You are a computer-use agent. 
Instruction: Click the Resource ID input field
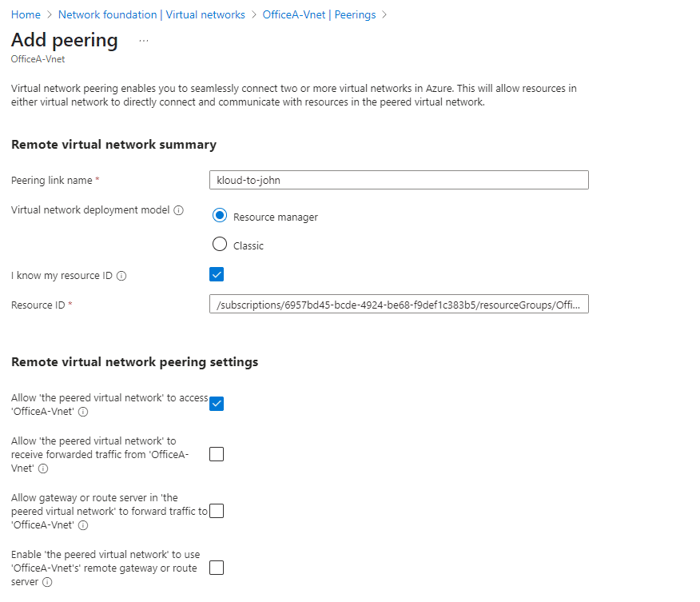(x=398, y=305)
